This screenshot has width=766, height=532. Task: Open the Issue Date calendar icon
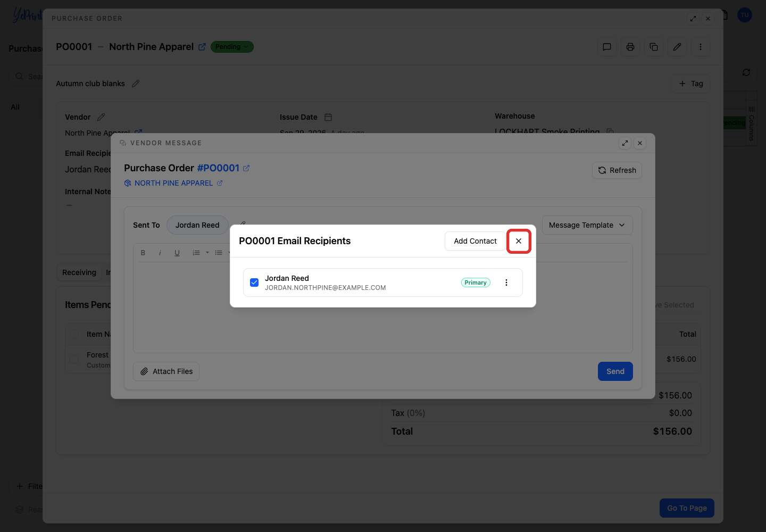pos(328,117)
